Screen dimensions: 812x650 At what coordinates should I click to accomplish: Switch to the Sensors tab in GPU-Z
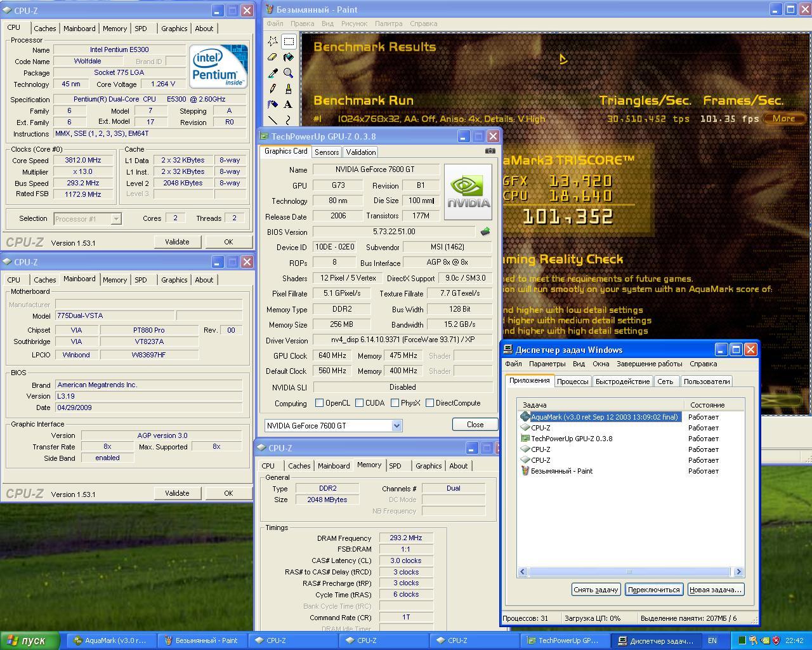(327, 152)
